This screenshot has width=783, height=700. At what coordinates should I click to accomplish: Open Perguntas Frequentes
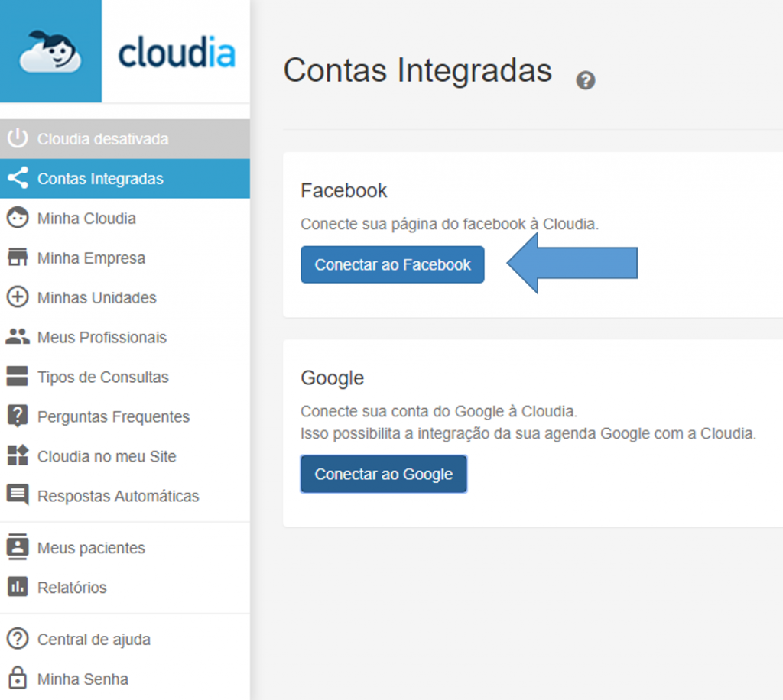tap(125, 416)
